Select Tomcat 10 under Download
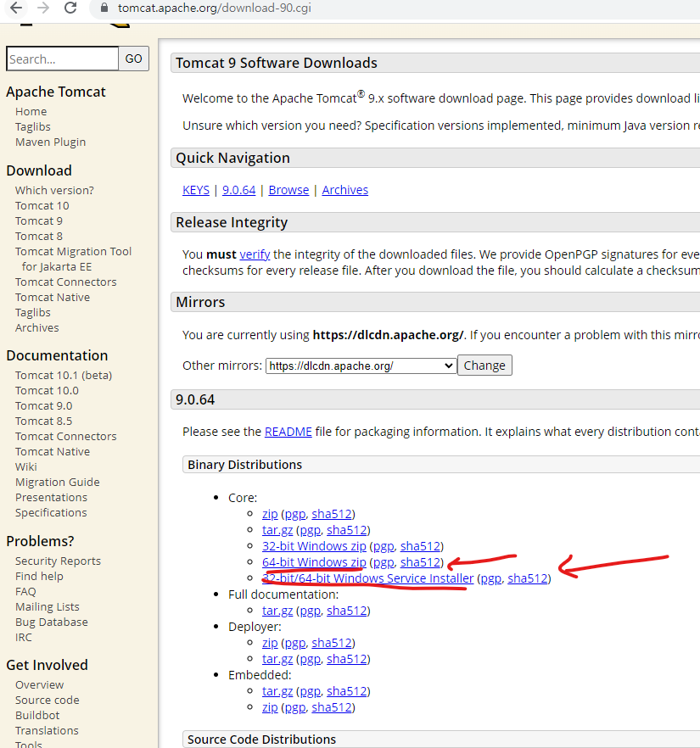The height and width of the screenshot is (748, 700). coord(42,205)
